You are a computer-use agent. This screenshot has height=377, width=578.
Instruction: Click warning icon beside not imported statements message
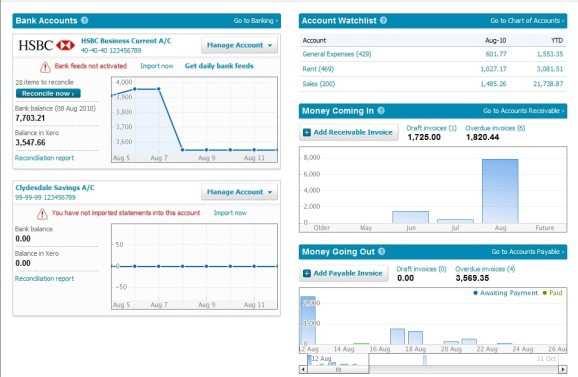coord(42,214)
